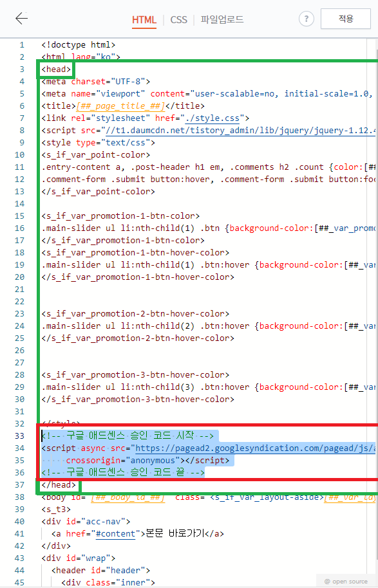Image resolution: width=378 pixels, height=588 pixels.
Task: Open the 파일업로드 tab
Action: click(222, 19)
